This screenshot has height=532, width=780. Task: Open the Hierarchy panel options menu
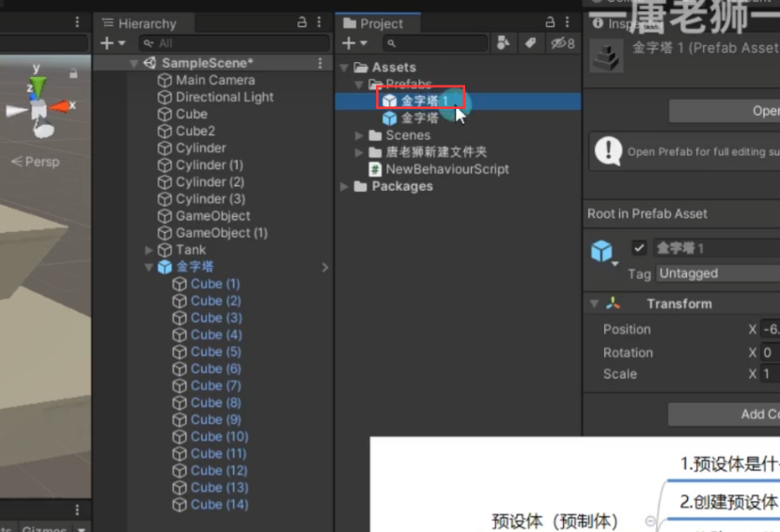click(319, 22)
